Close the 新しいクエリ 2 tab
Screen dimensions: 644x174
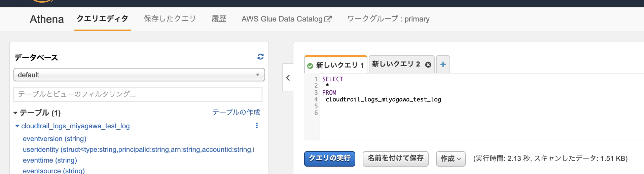click(428, 64)
